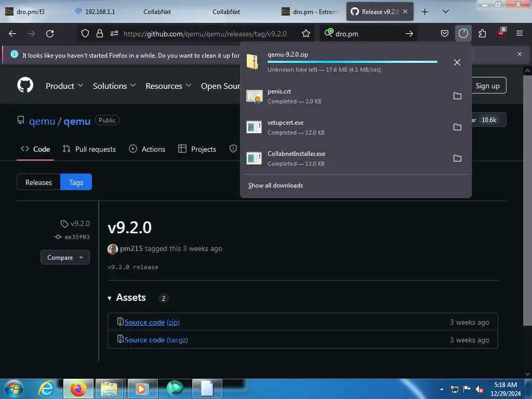
Task: Go to the GitHub homepage logo
Action: [25, 85]
